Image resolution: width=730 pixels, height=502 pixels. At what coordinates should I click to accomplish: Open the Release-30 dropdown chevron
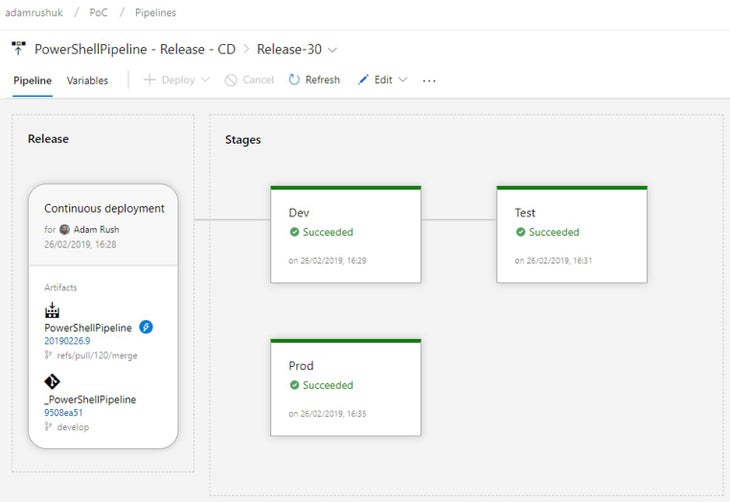pos(332,50)
